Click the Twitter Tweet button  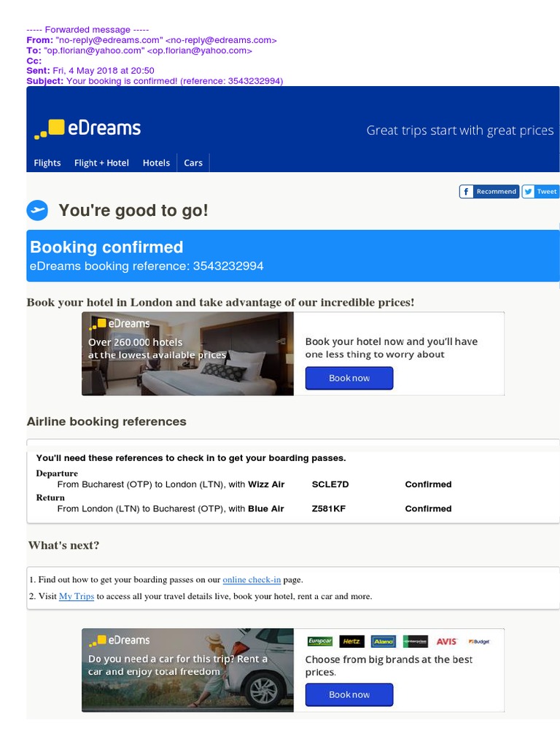540,192
